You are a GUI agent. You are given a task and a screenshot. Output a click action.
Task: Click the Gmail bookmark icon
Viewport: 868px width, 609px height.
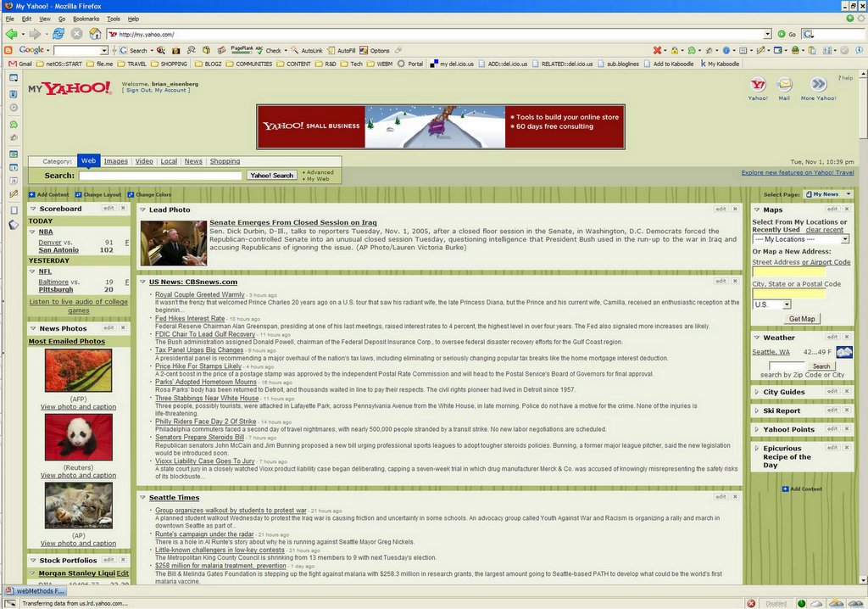12,64
